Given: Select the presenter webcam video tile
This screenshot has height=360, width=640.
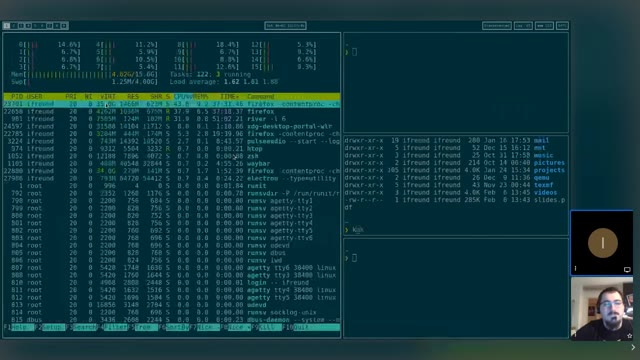Looking at the screenshot, I should click(602, 309).
